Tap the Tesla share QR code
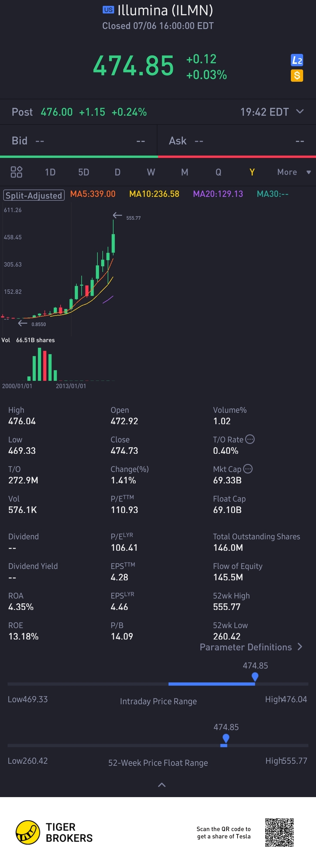This screenshot has height=868, width=316. pos(279,832)
